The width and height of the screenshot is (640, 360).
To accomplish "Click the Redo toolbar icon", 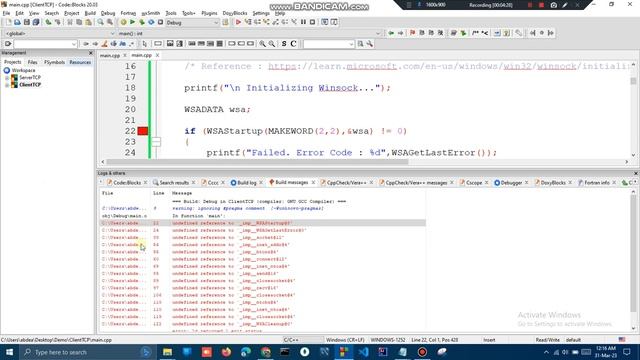I will coord(58,22).
